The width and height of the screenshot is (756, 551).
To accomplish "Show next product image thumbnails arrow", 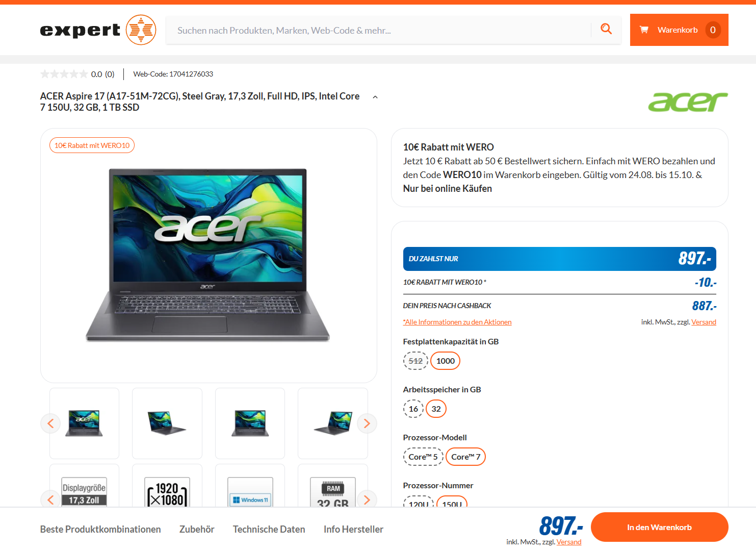I will (367, 423).
